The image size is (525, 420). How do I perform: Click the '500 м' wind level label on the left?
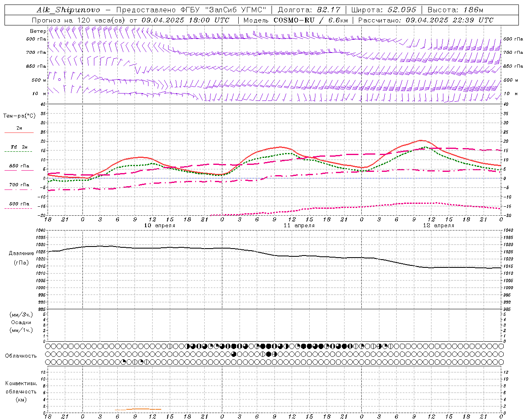(x=39, y=80)
